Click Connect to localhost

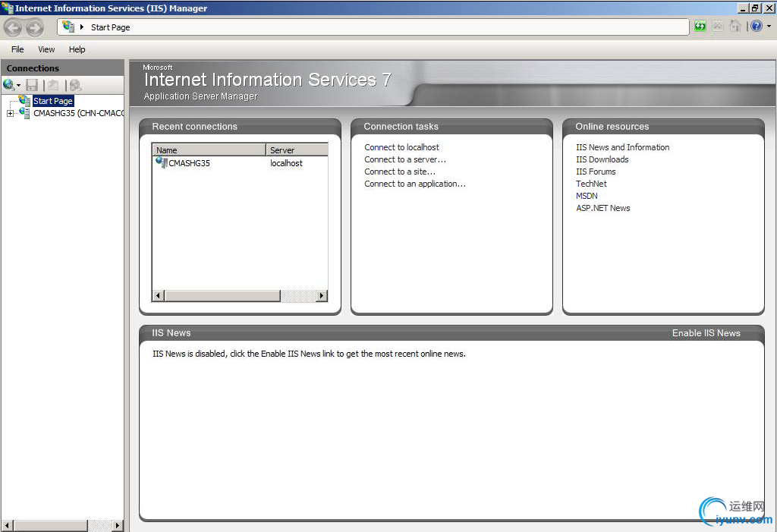(x=402, y=147)
